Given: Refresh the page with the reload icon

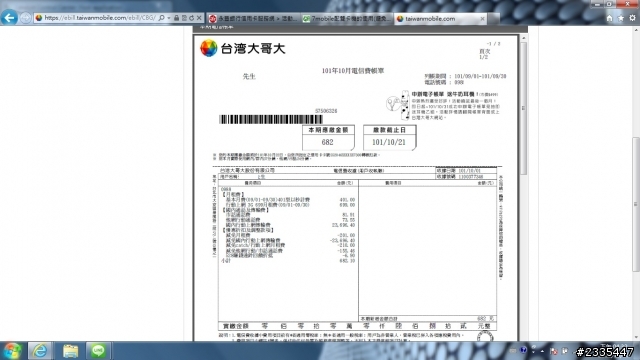Looking at the screenshot, I should click(191, 18).
